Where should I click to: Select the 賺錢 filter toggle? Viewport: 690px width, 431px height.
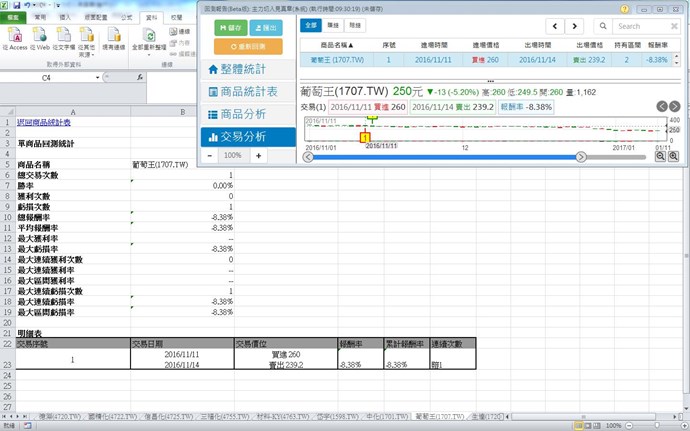(333, 24)
